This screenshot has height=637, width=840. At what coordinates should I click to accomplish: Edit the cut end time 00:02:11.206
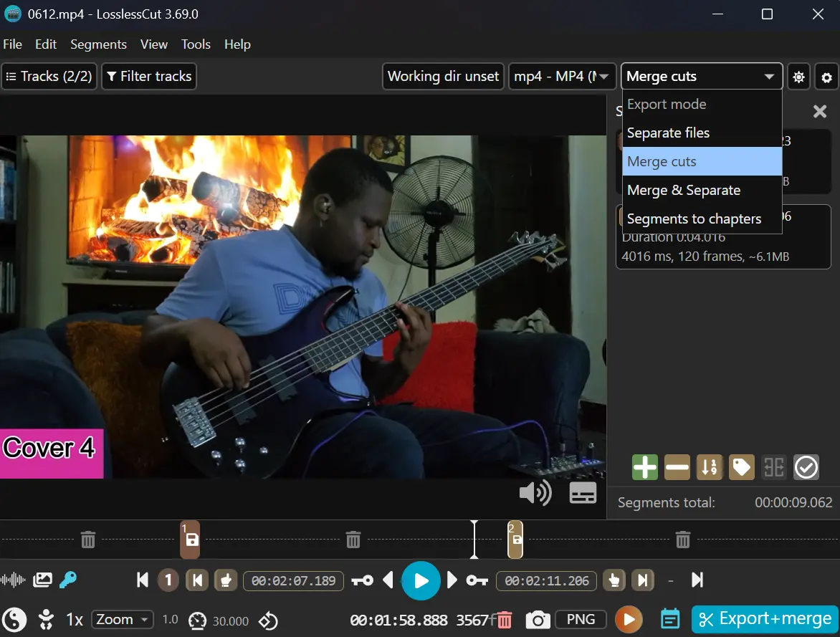pyautogui.click(x=546, y=580)
